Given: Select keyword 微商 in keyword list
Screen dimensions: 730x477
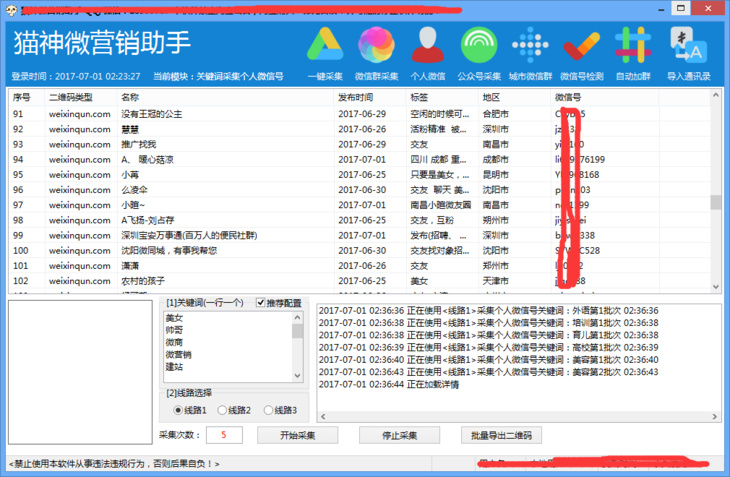Looking at the screenshot, I should (175, 343).
